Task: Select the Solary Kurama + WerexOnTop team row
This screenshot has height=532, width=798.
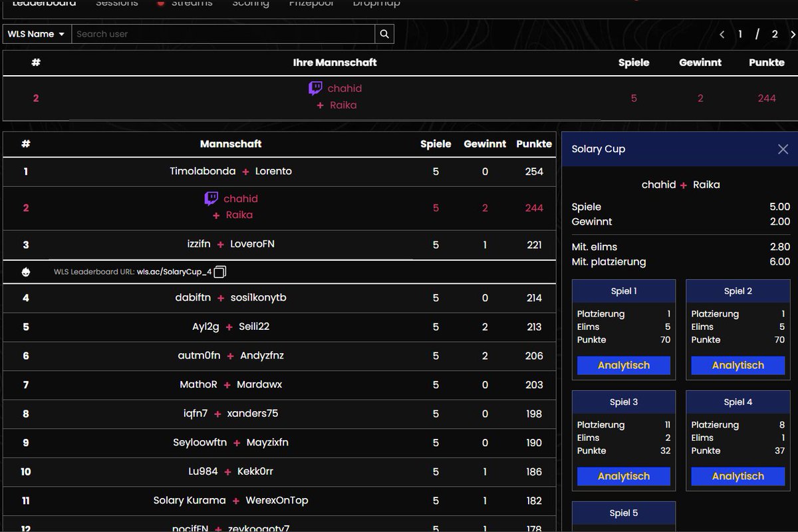Action: (x=279, y=500)
